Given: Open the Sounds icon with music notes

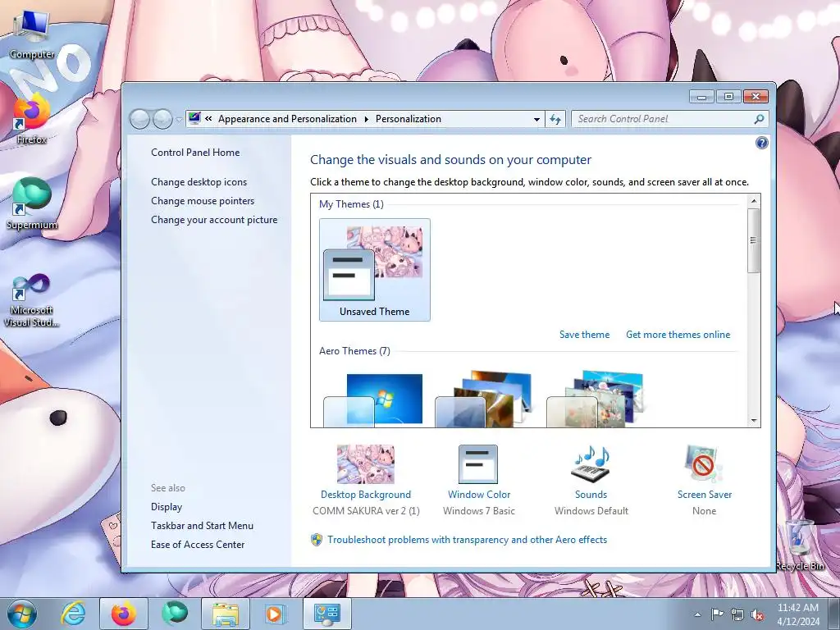Looking at the screenshot, I should tap(591, 464).
